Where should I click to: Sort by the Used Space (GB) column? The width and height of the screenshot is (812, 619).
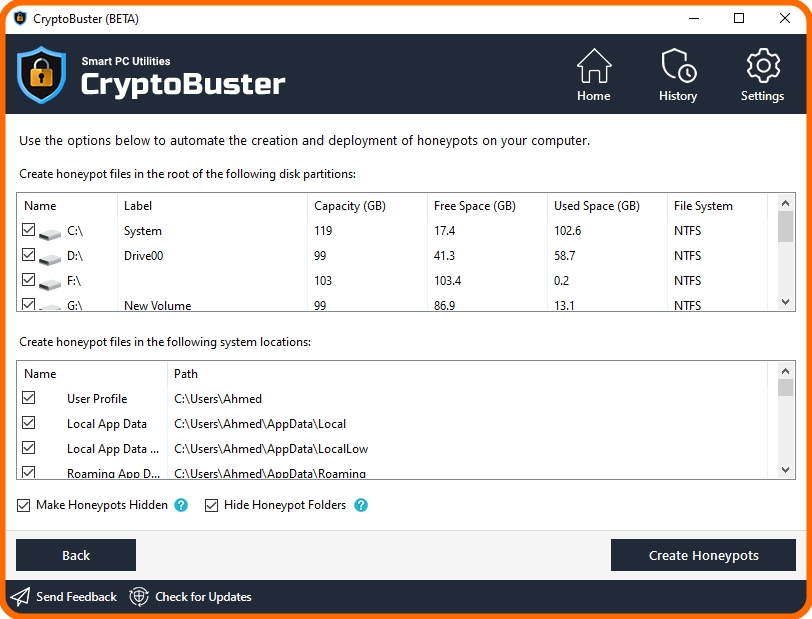pyautogui.click(x=607, y=206)
